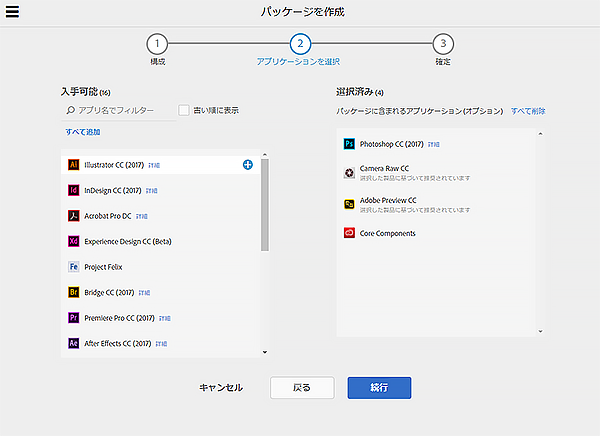Click the すべて追加 link
Image resolution: width=600 pixels, height=436 pixels.
(x=83, y=132)
